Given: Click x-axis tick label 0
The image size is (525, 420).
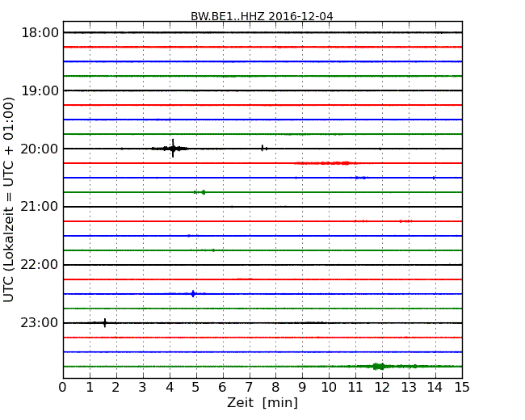Looking at the screenshot, I should [63, 388].
